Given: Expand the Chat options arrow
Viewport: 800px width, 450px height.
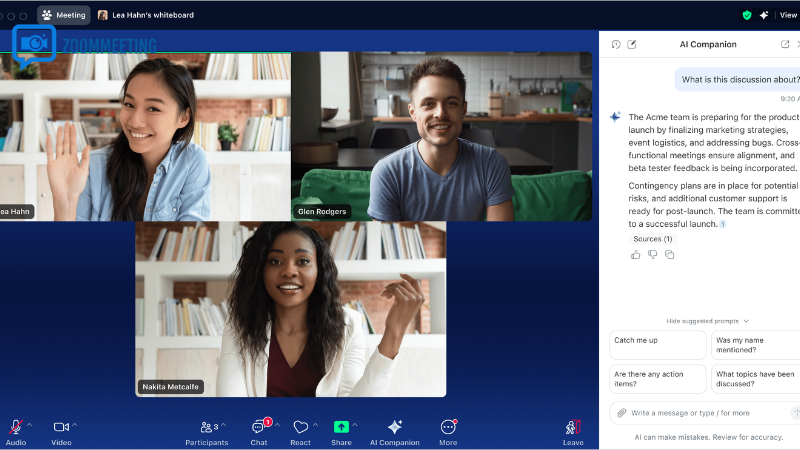Looking at the screenshot, I should 278,425.
